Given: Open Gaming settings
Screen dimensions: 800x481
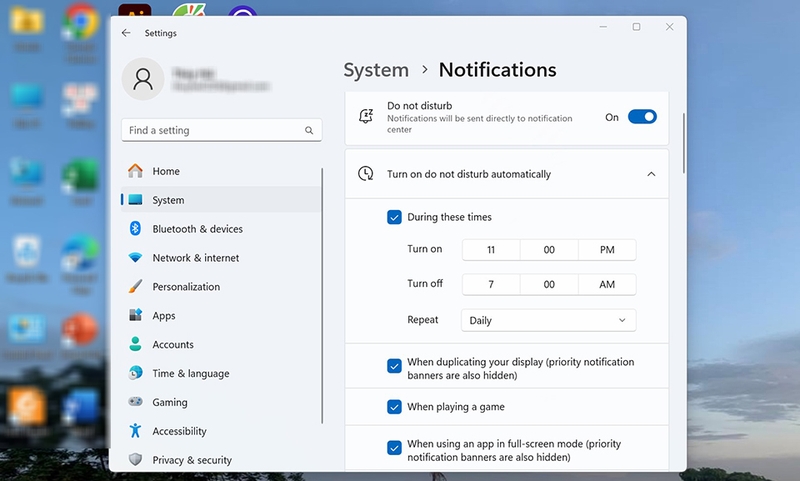Looking at the screenshot, I should tap(220, 402).
